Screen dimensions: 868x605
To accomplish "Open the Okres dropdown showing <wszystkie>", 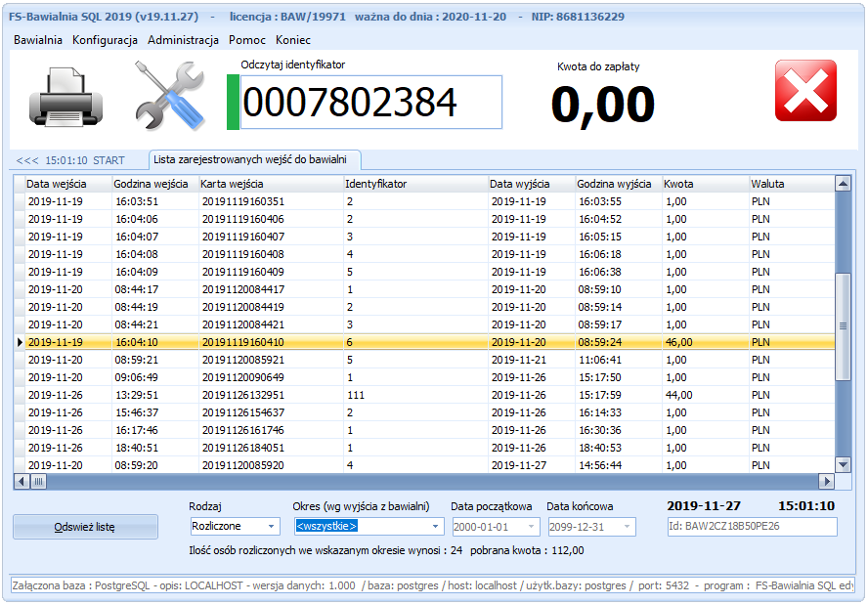I will coord(369,526).
